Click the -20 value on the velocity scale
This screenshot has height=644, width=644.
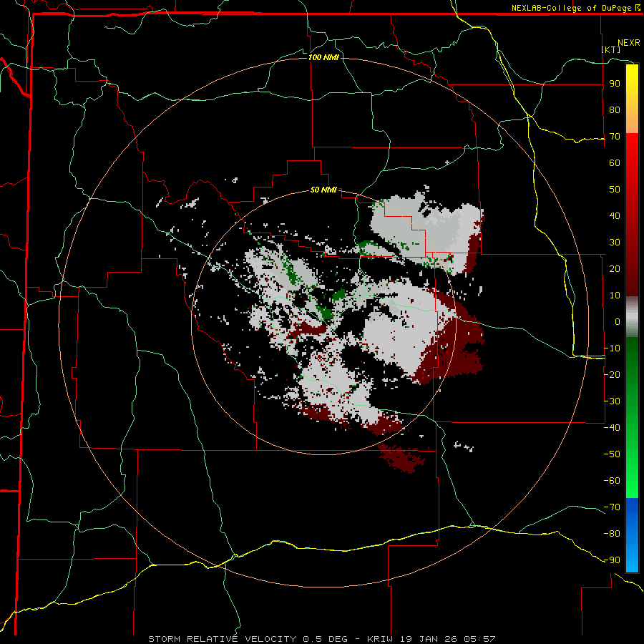click(612, 375)
